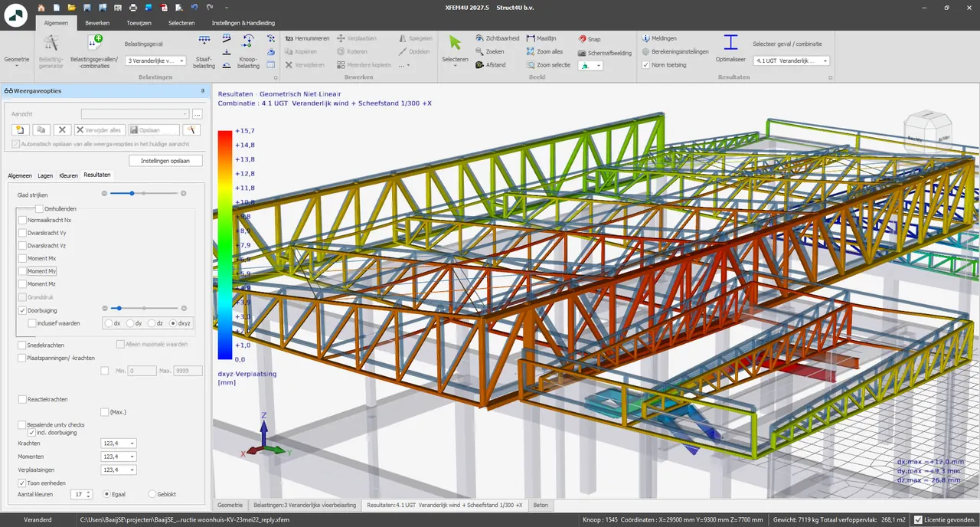Switch to Toewijzen ribbon tab
This screenshot has height=527, width=980.
tap(139, 23)
